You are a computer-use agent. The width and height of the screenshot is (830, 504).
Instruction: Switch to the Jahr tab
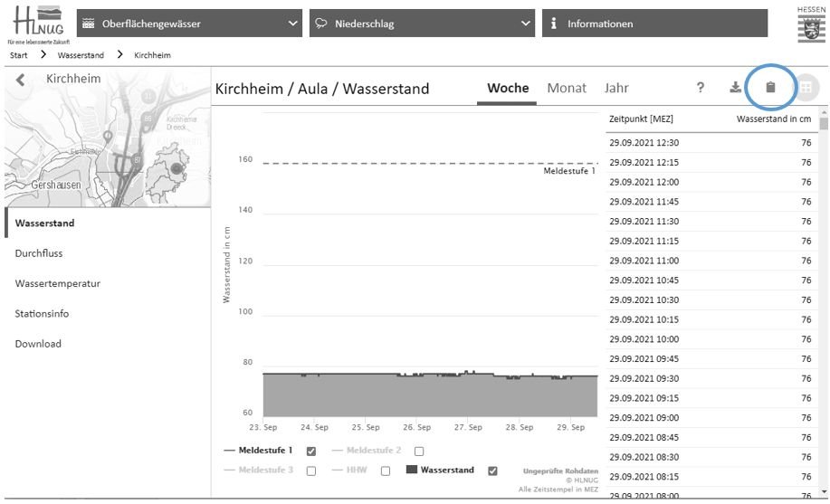(x=616, y=88)
